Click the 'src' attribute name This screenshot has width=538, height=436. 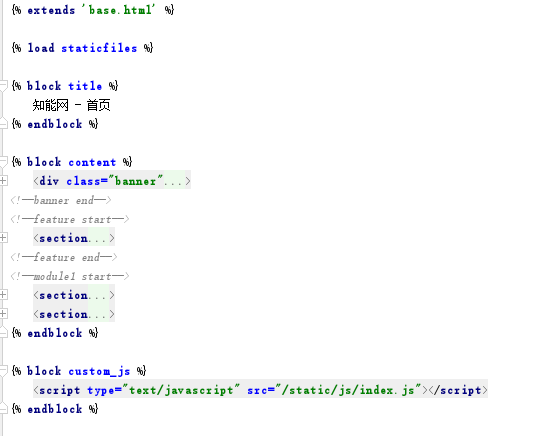coord(257,390)
